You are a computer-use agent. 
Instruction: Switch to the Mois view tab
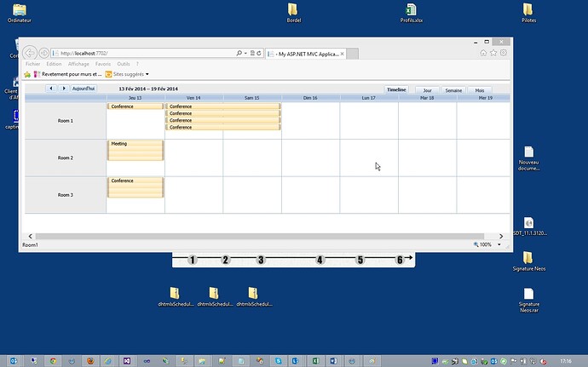coord(480,90)
